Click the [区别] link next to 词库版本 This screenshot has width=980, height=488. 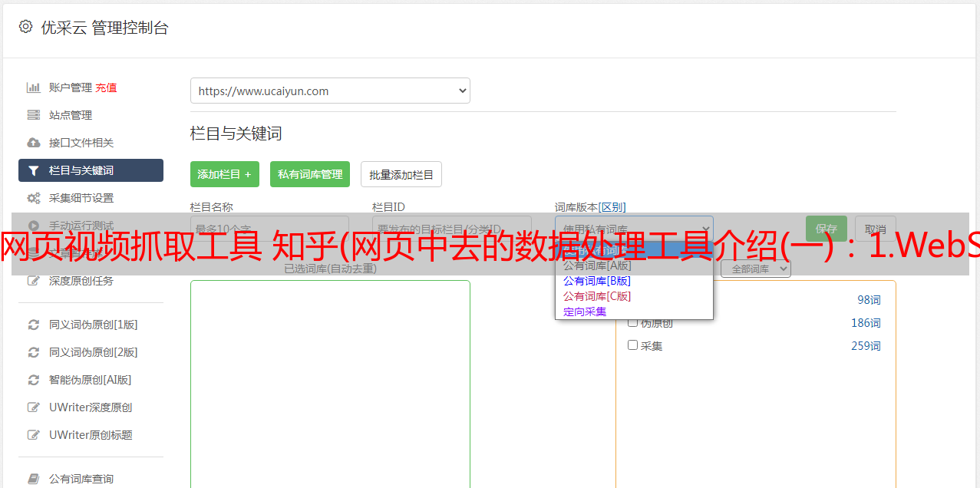pyautogui.click(x=612, y=207)
